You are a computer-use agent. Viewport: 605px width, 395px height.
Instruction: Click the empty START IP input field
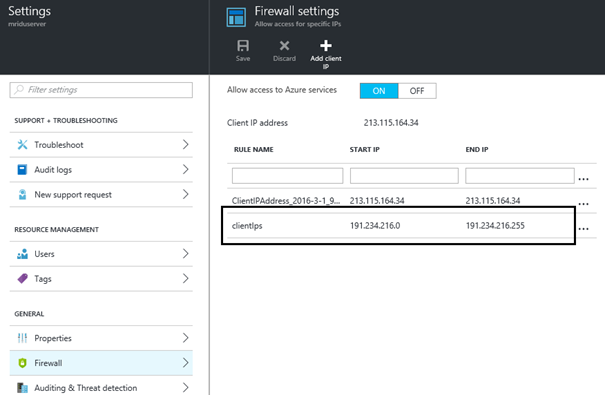coord(404,176)
